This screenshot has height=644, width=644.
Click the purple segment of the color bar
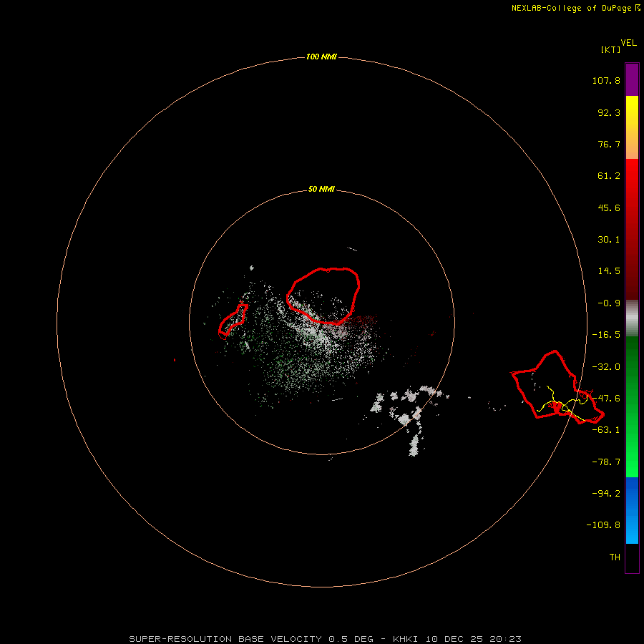[632, 79]
